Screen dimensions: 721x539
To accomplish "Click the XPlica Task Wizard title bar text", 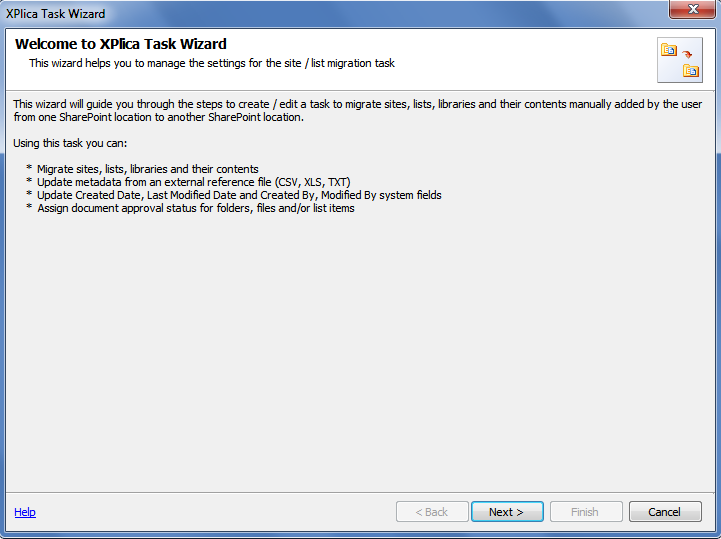I will 55,14.
